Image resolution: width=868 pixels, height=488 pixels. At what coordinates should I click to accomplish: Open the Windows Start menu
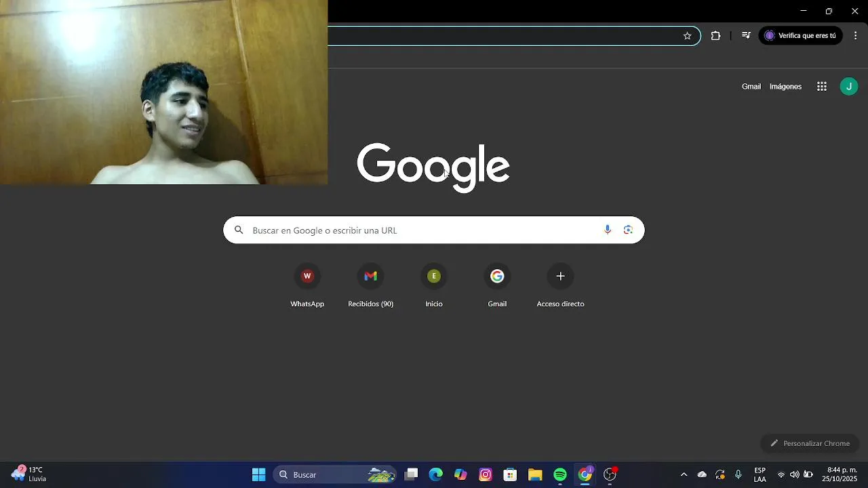258,474
